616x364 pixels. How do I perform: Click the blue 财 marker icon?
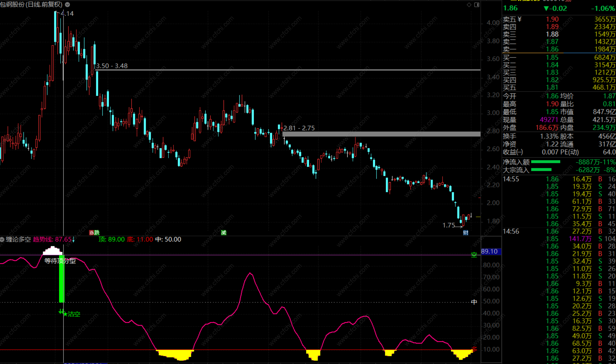pos(466,233)
